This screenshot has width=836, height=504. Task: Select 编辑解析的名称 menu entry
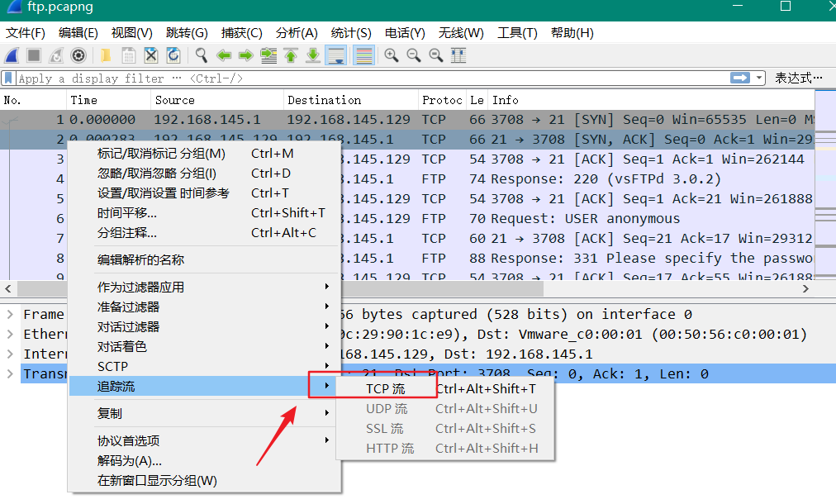[204, 259]
